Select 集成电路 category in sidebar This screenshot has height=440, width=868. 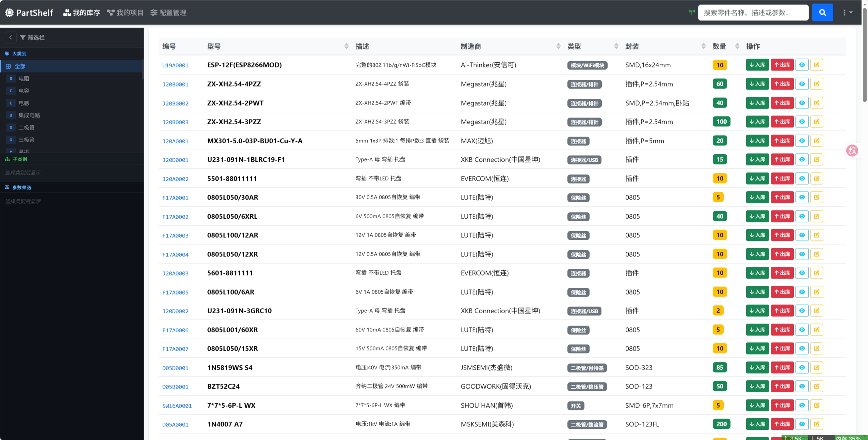click(x=29, y=115)
